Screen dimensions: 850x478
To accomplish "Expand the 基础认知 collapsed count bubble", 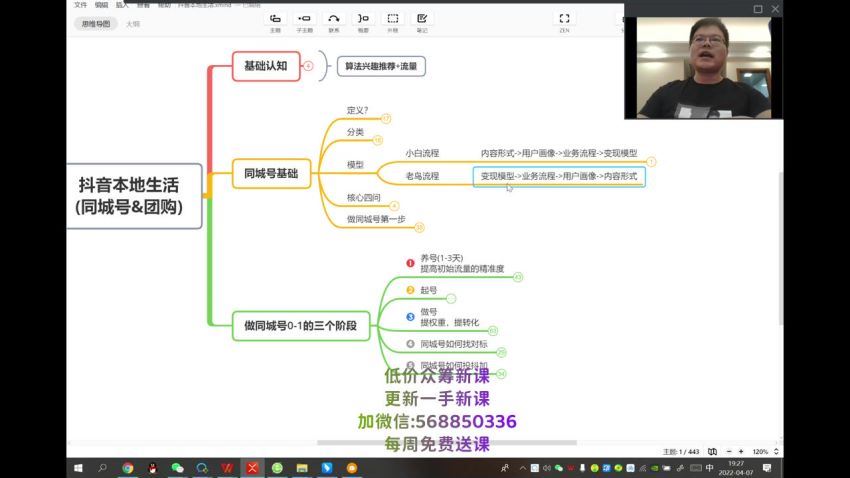I will (x=308, y=66).
